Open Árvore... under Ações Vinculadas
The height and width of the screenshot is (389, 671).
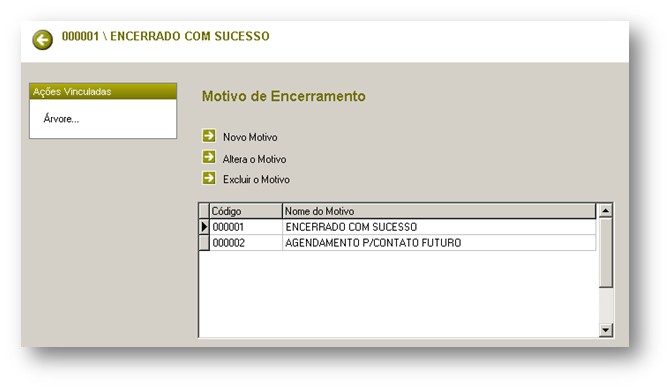point(61,119)
